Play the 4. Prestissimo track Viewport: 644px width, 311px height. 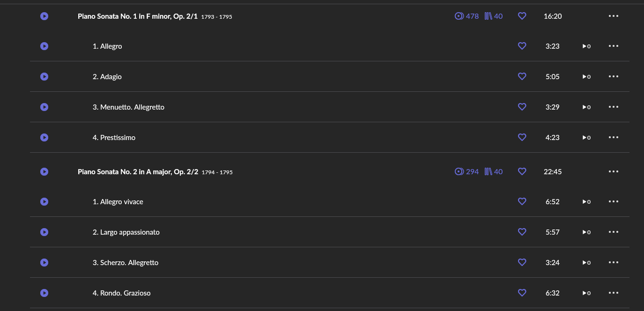44,138
